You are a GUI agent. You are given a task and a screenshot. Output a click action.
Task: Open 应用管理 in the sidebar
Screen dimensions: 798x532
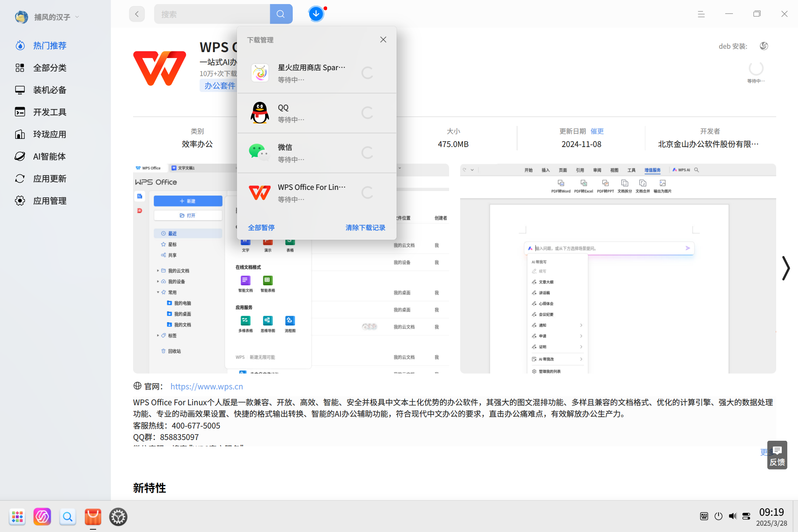[50, 201]
